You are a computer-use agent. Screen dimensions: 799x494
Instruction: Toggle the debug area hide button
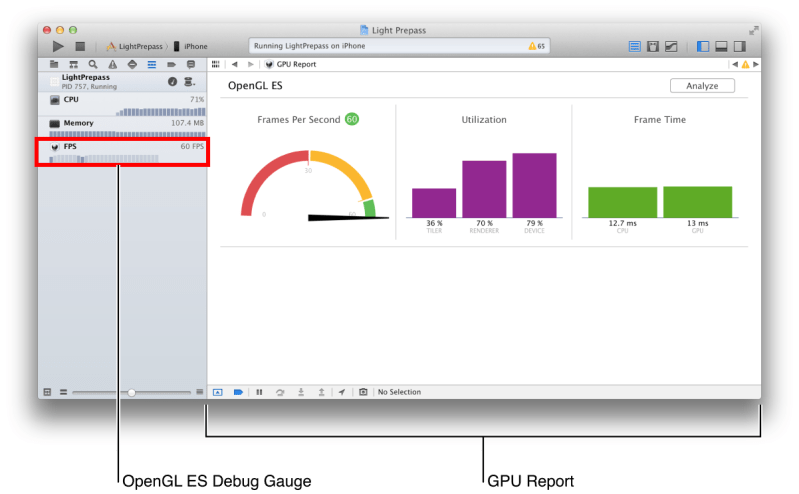click(x=218, y=392)
